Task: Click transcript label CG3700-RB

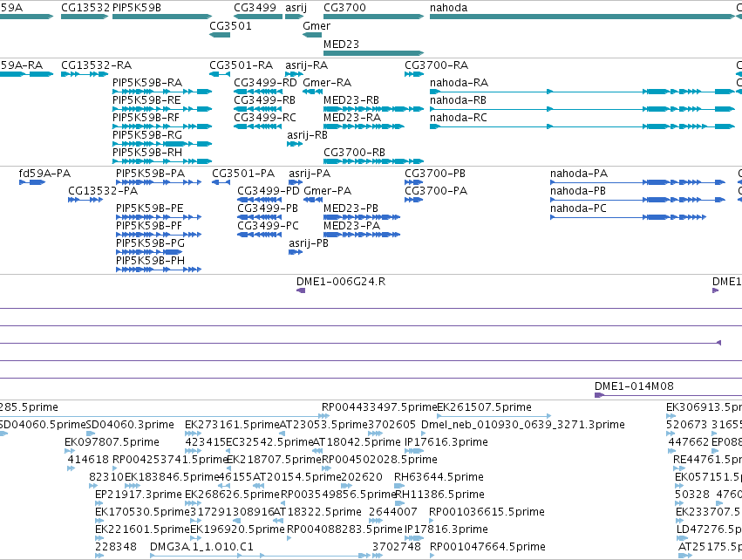Action: pos(355,153)
